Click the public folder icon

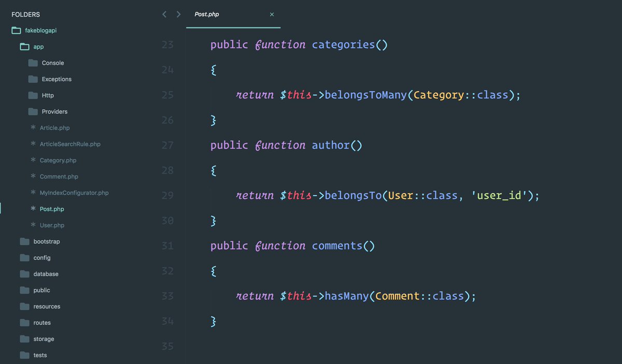pos(24,290)
